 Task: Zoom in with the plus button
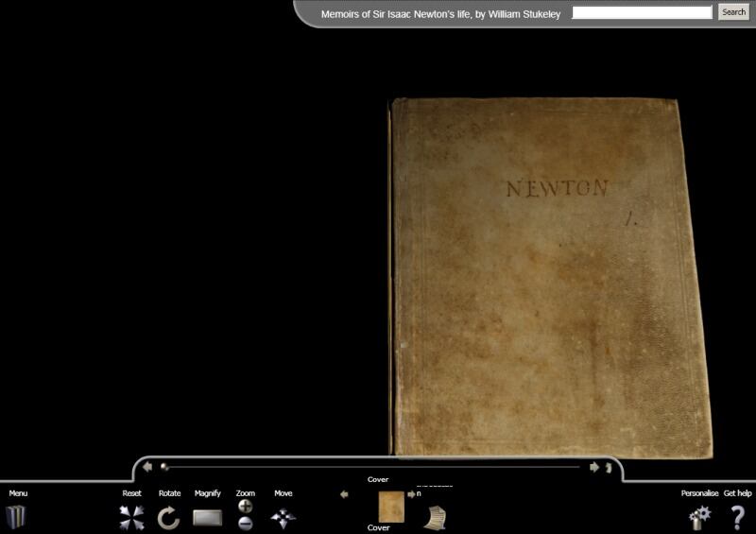click(245, 507)
